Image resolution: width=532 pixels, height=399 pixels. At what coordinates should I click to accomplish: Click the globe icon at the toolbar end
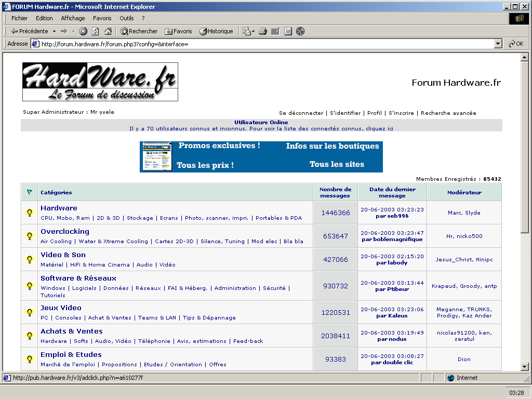300,31
